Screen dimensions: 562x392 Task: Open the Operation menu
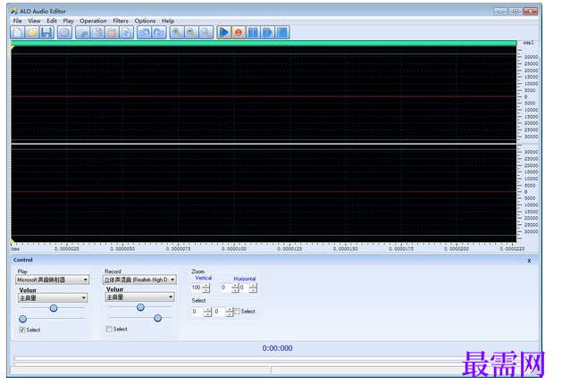click(93, 21)
